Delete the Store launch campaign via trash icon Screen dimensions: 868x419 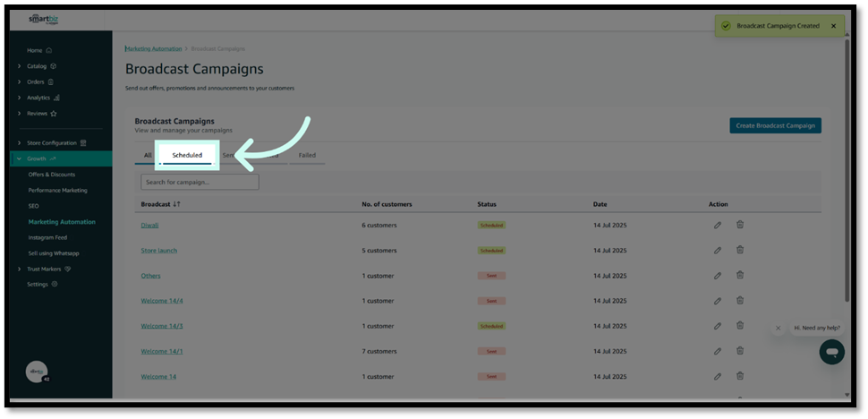pyautogui.click(x=740, y=250)
